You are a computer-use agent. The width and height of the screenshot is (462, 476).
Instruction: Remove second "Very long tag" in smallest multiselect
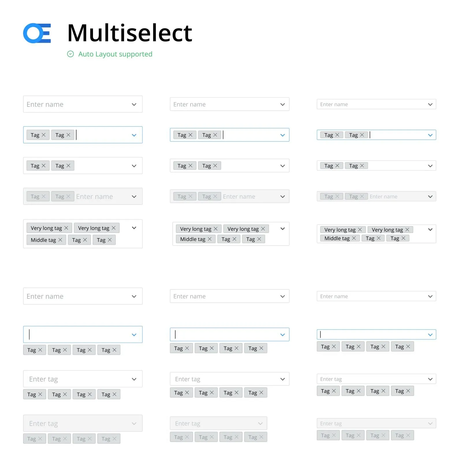point(407,229)
